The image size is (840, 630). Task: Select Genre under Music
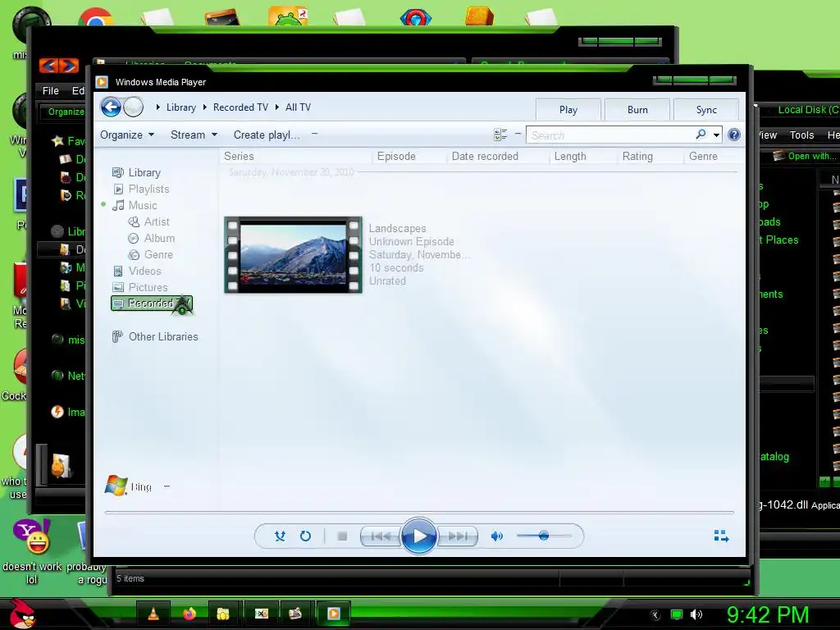click(150, 254)
